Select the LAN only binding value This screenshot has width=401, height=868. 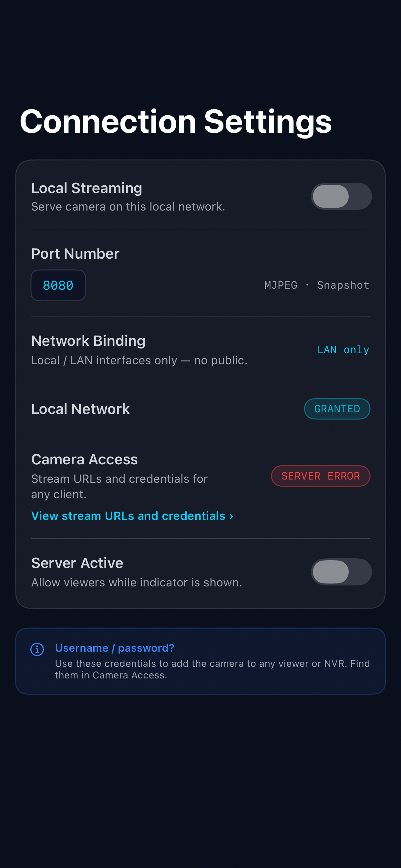[343, 350]
